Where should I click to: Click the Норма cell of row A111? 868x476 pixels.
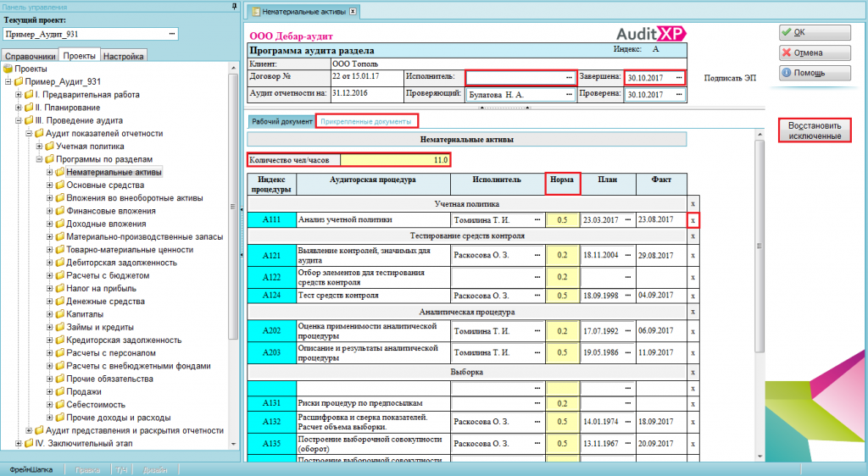click(x=562, y=220)
